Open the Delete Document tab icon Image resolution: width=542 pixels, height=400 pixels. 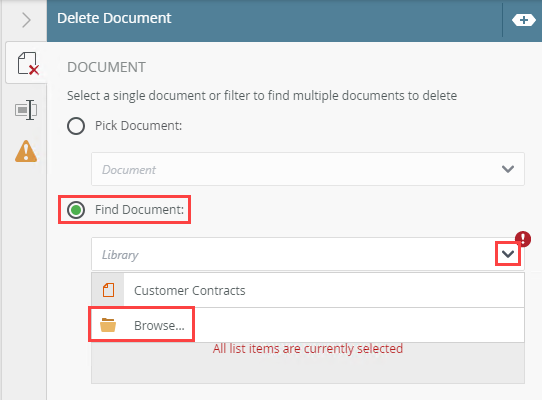click(27, 63)
